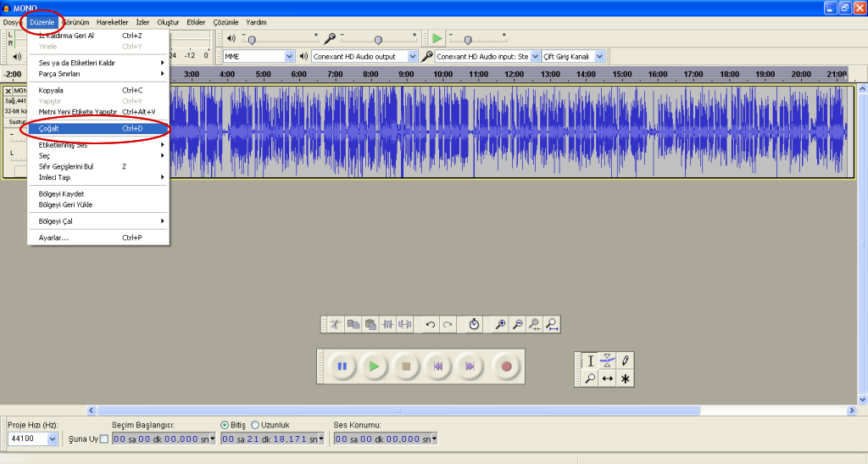Select the Zoom tool in tools palette
This screenshot has width=868, height=464.
coord(590,378)
